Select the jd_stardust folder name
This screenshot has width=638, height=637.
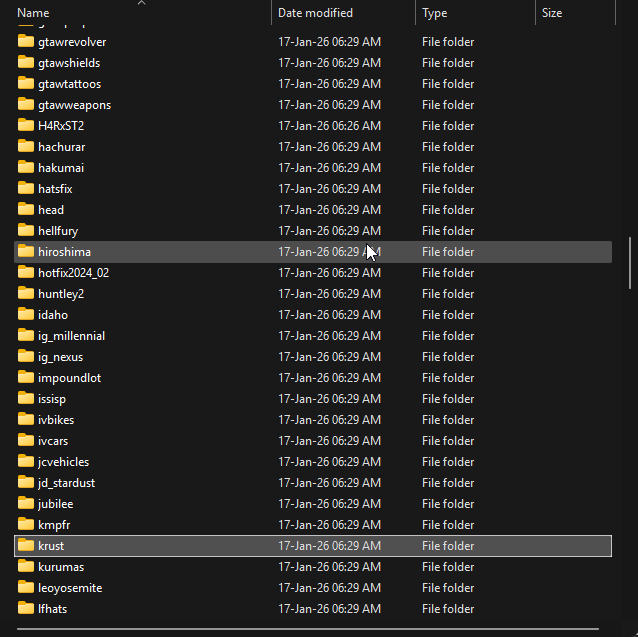pos(66,484)
